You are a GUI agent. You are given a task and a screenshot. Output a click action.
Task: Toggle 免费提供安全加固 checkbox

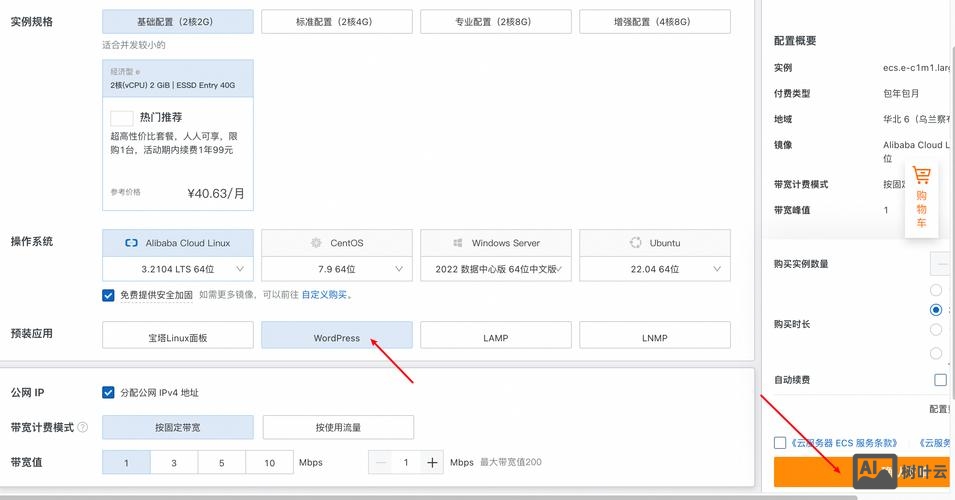point(108,295)
